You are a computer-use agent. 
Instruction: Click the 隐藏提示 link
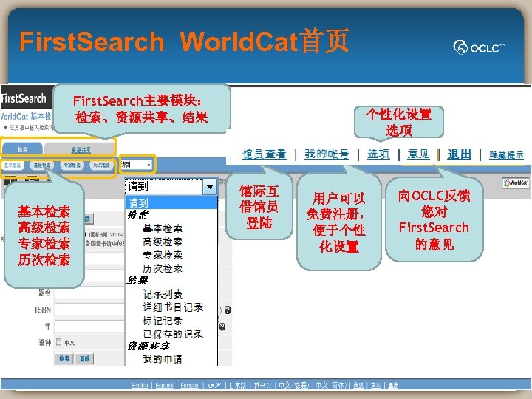(506, 155)
